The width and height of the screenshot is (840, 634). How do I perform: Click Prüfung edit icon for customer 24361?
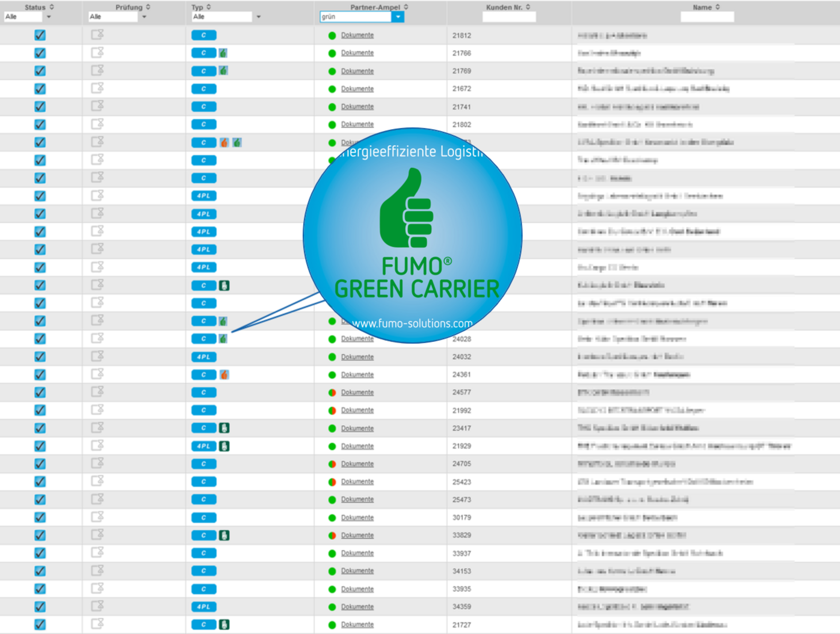97,374
